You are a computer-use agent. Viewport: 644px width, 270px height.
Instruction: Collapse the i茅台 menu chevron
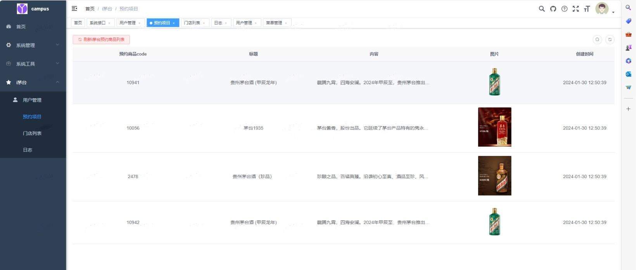pyautogui.click(x=57, y=82)
